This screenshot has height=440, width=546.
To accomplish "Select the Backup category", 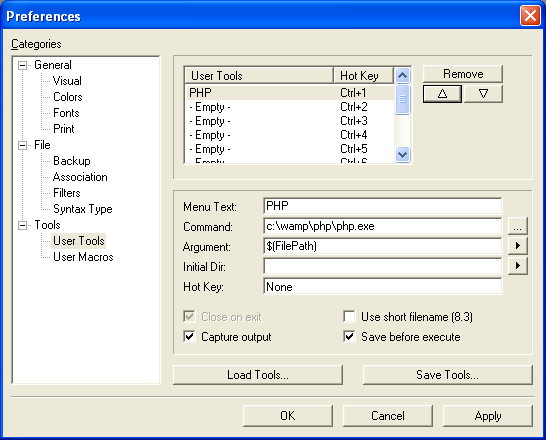I will pyautogui.click(x=72, y=161).
